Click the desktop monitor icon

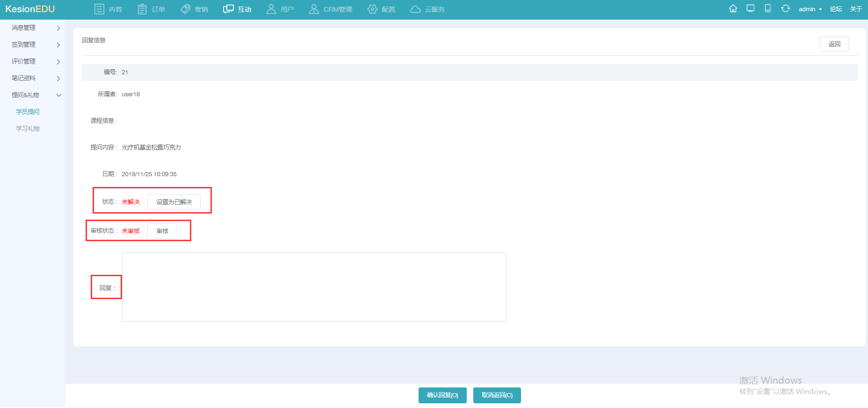coord(750,9)
